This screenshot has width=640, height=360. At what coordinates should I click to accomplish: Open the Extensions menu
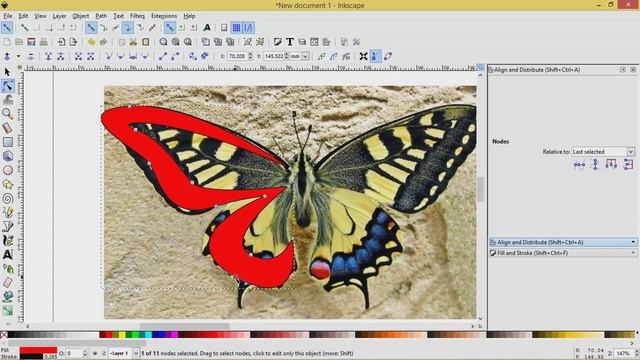164,16
